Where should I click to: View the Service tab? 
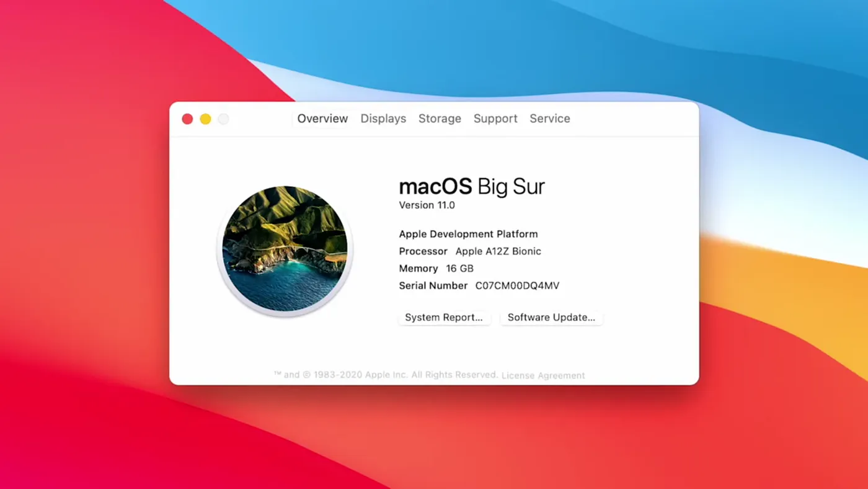(549, 119)
